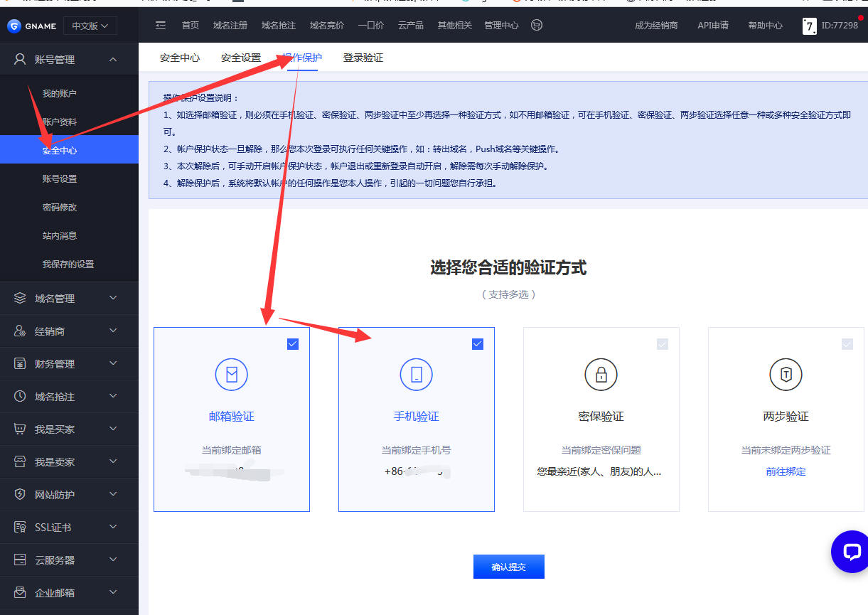868x615 pixels.
Task: Click the email verification envelope circle icon
Action: 231,374
